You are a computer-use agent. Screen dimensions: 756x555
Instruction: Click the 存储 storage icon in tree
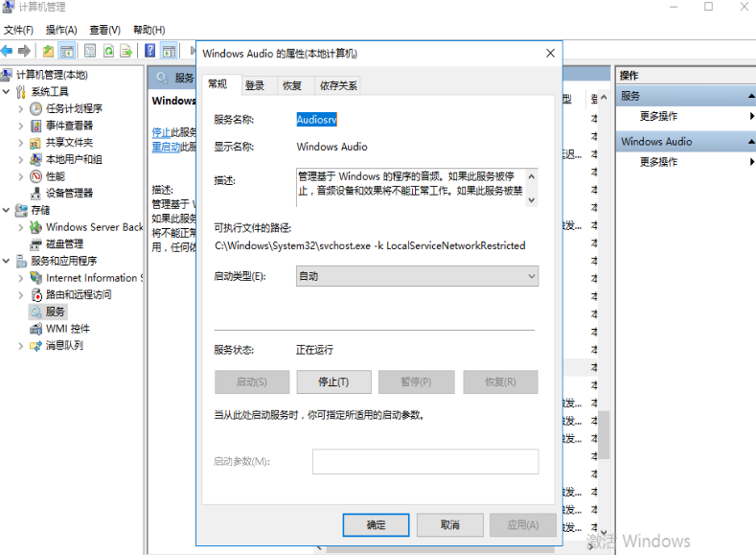21,210
